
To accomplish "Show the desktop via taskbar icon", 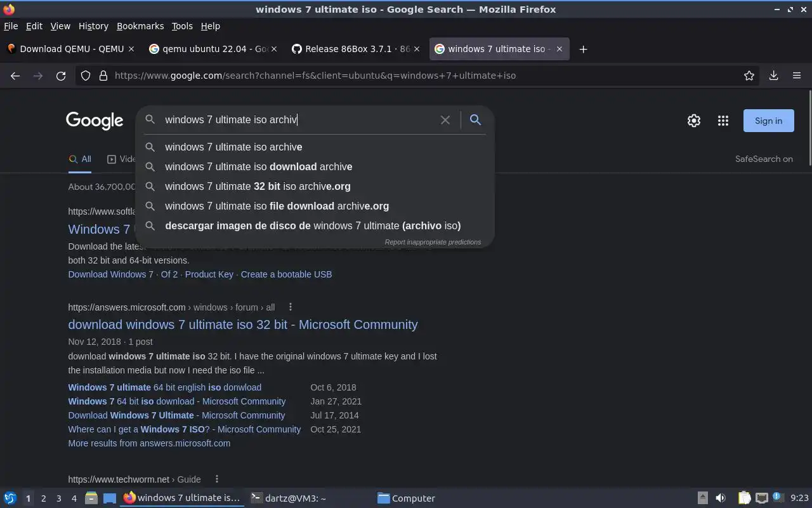I will tap(109, 498).
